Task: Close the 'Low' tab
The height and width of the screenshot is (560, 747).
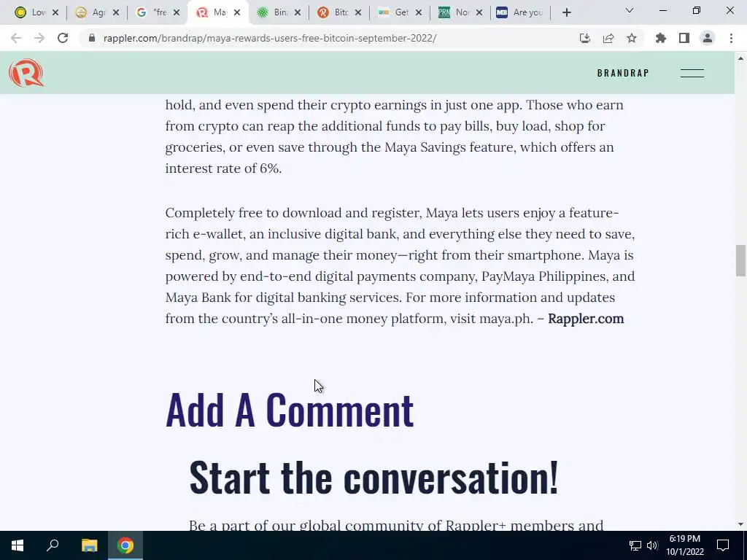Action: 55,12
